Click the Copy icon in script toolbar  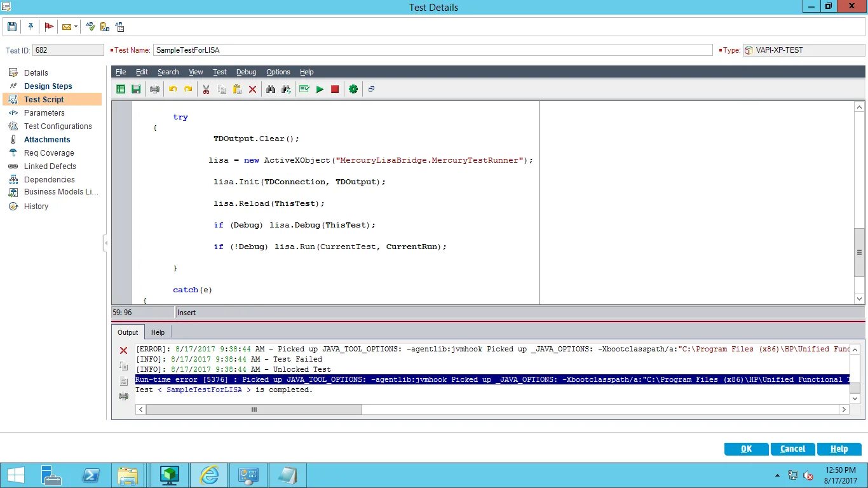222,90
